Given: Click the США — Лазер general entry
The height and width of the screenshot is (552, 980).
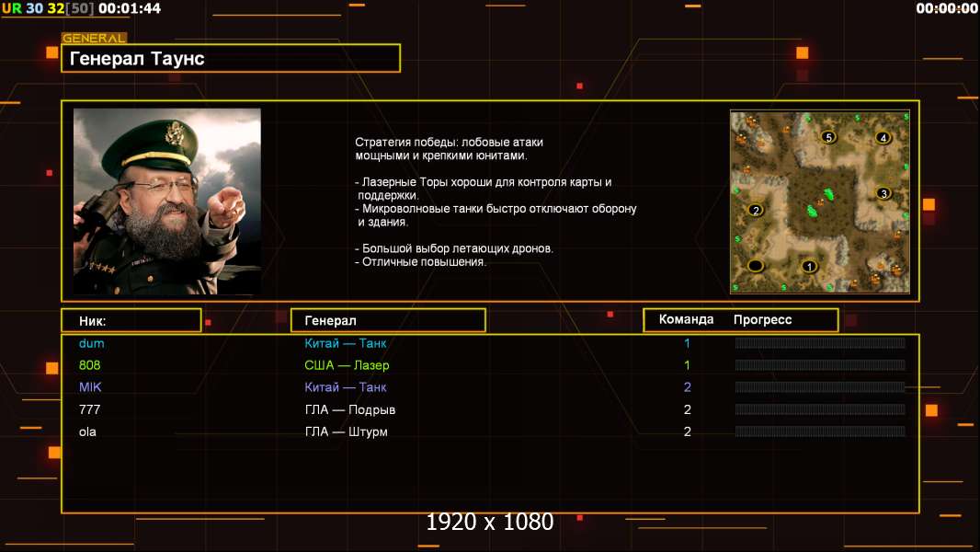Looking at the screenshot, I should point(347,365).
